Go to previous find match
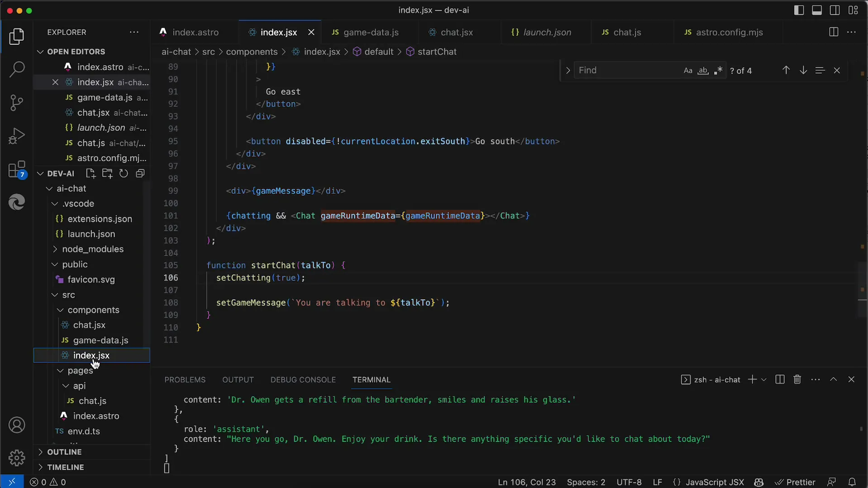The image size is (868, 488). [786, 70]
